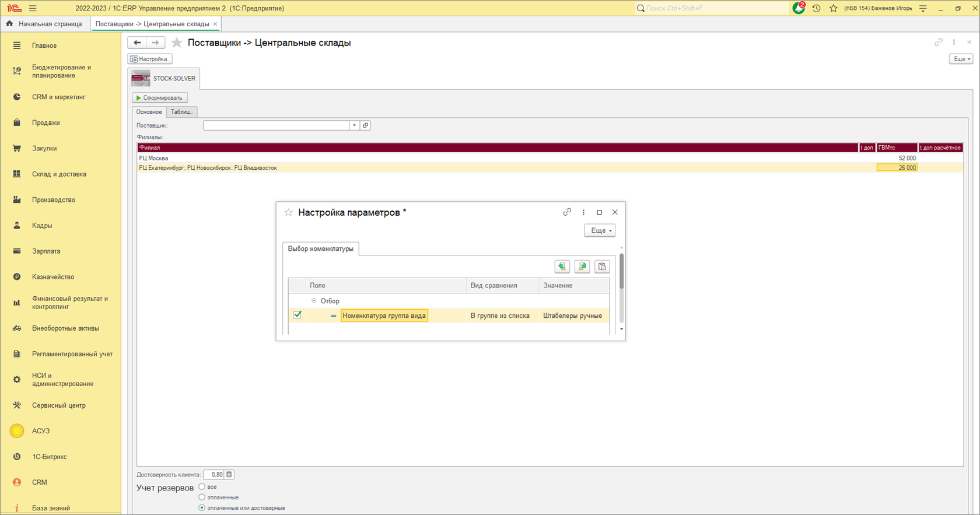Mark Настройка параметров dialog as favorite
Viewport: 980px width, 515px height.
(288, 212)
